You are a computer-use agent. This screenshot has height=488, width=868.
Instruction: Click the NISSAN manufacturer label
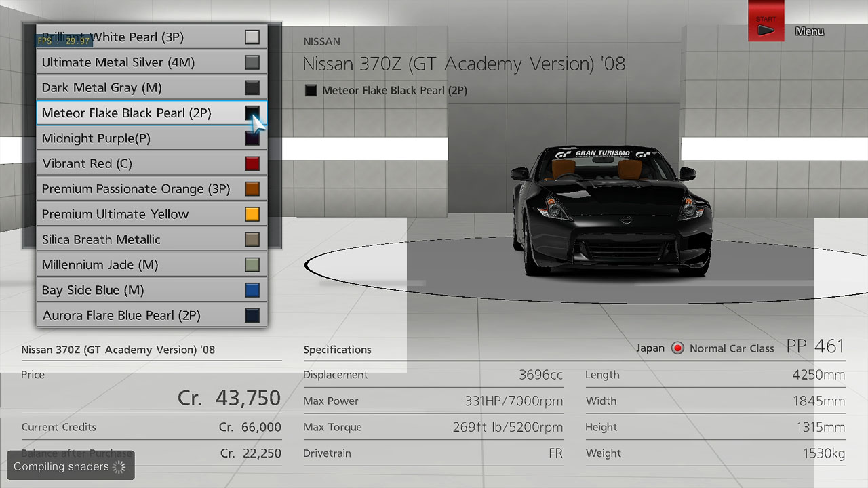coord(322,41)
